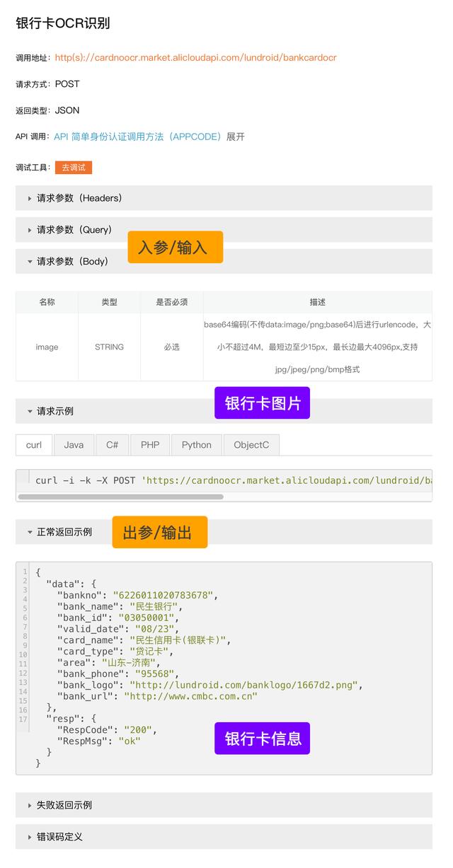Switch to the curl code tab

[34, 445]
